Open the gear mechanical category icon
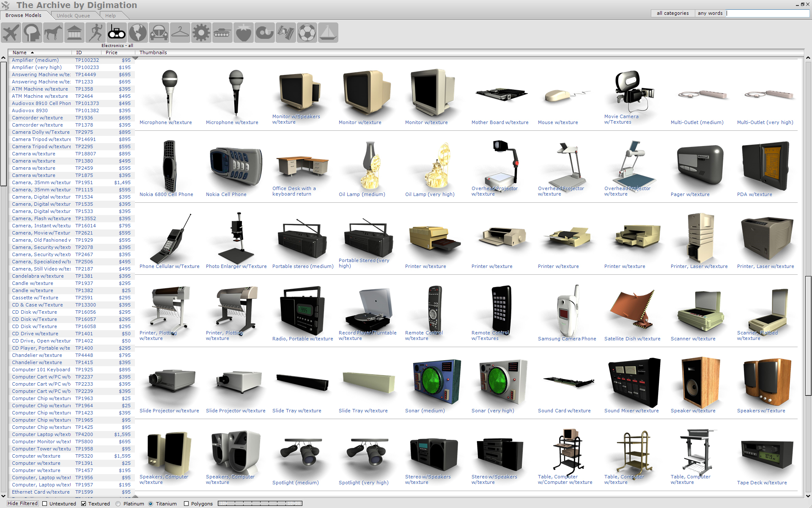 pos(201,33)
